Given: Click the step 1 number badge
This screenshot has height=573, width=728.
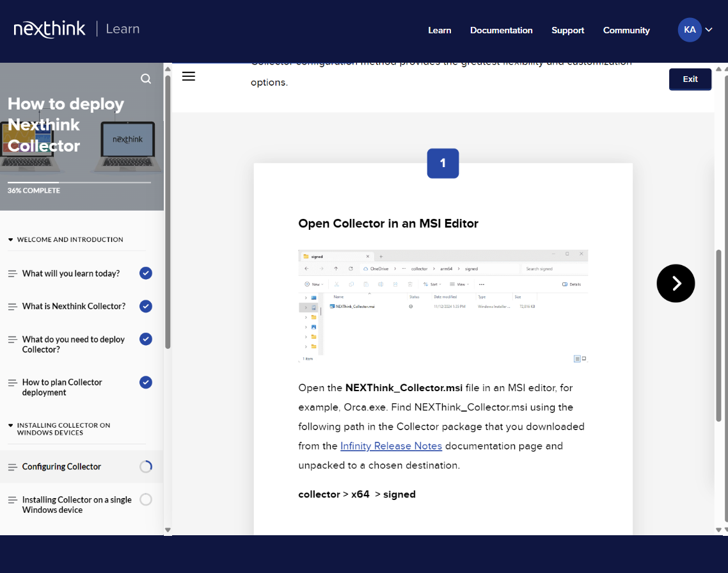Looking at the screenshot, I should tap(443, 163).
